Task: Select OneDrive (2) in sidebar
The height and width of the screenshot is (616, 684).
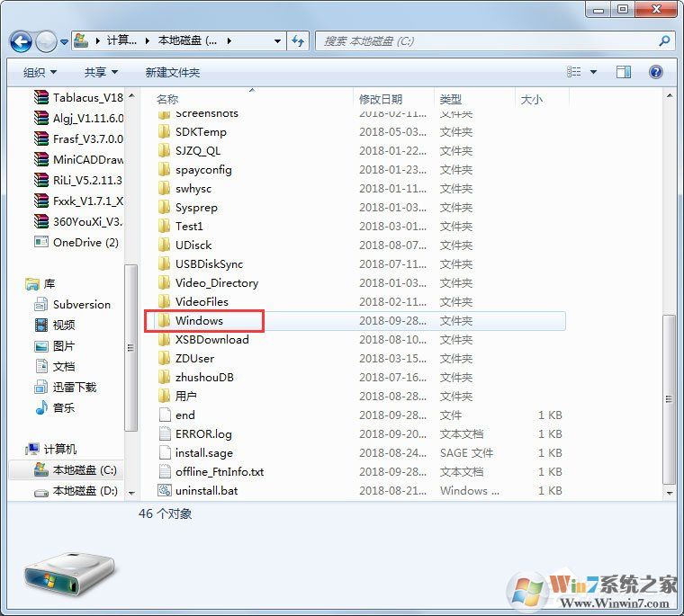Action: point(76,243)
